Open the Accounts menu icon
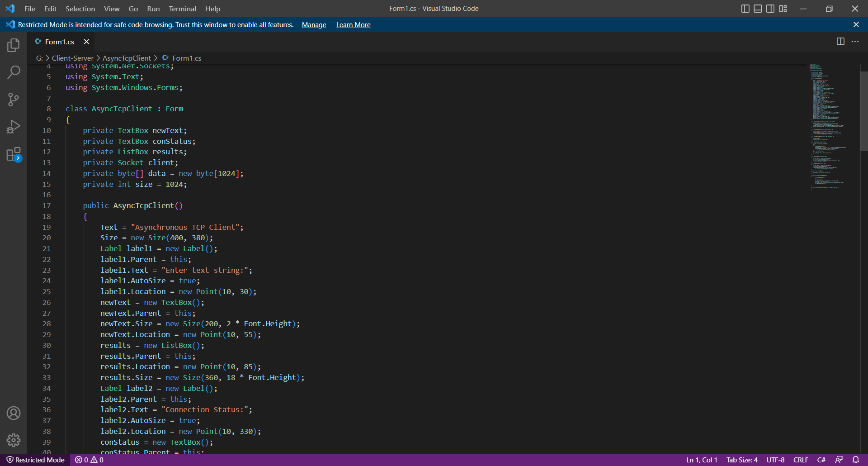The image size is (868, 466). (14, 413)
